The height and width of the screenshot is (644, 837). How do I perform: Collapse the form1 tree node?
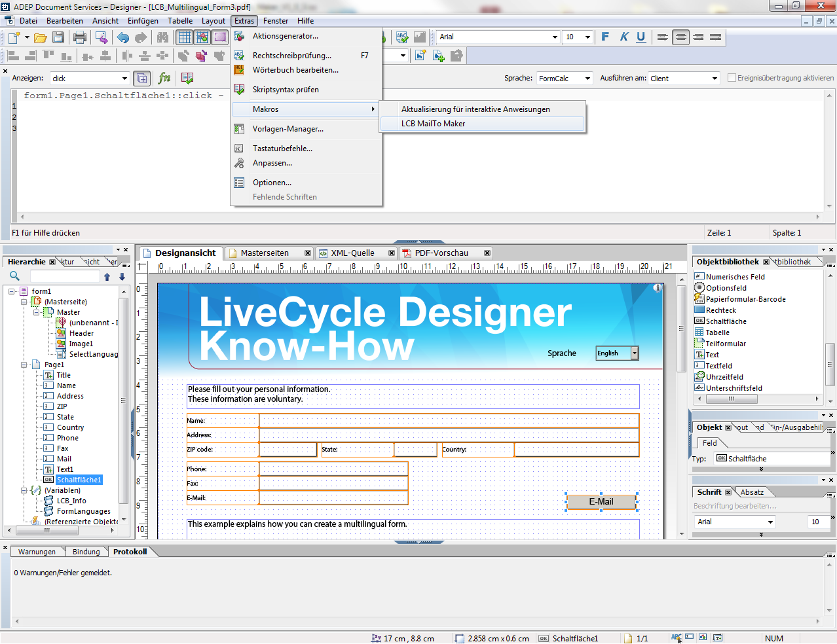click(12, 291)
